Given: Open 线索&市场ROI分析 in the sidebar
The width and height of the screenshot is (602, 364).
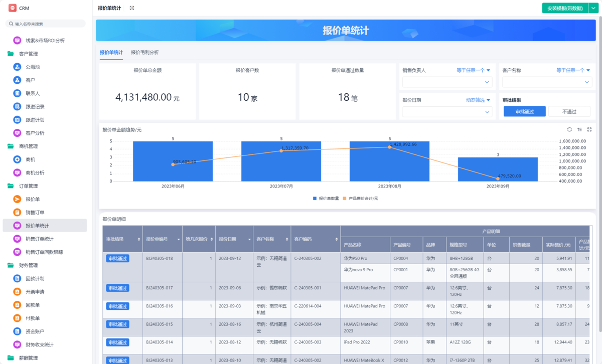Looking at the screenshot, I should [x=45, y=40].
